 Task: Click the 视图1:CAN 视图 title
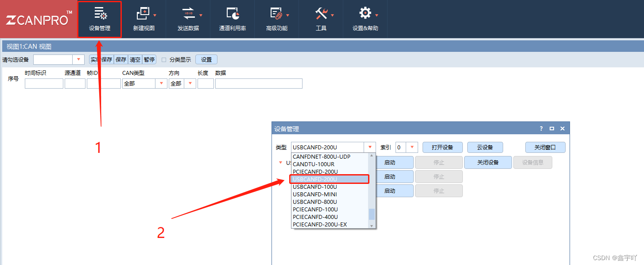coord(29,46)
